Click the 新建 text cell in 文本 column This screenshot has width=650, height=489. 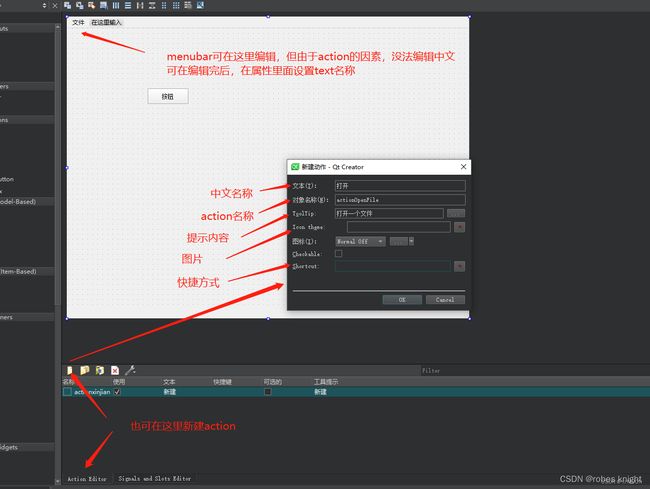[170, 392]
